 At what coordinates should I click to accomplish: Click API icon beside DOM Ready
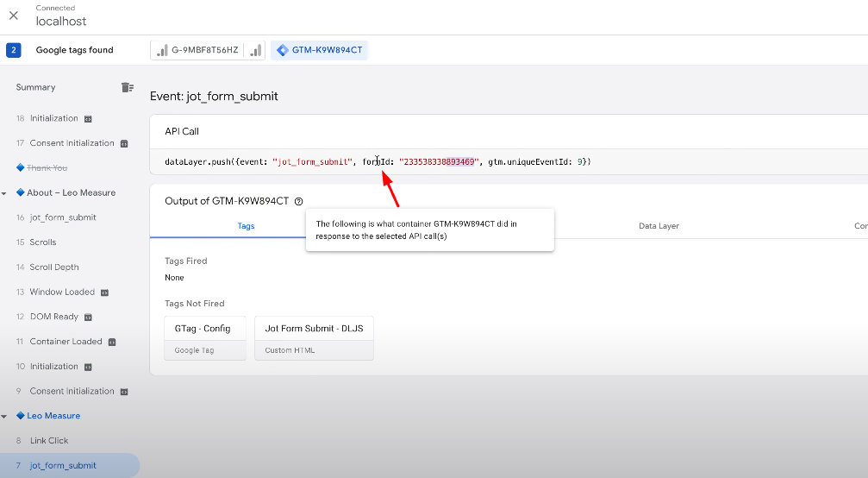click(x=88, y=318)
